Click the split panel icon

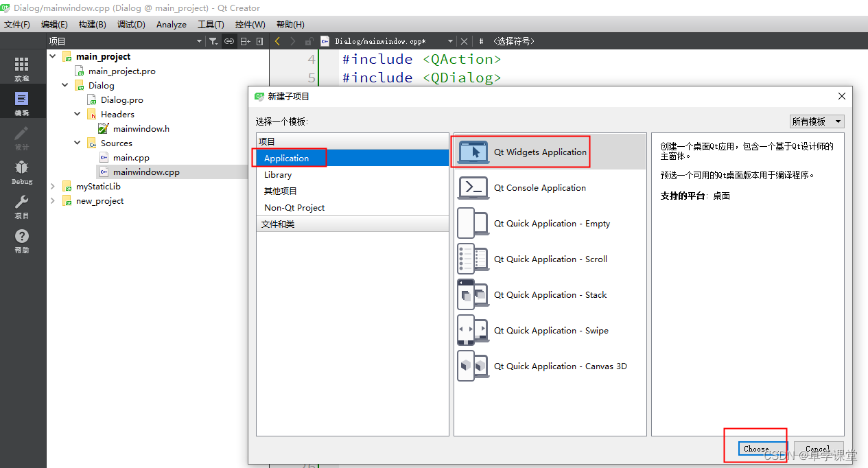(x=245, y=41)
